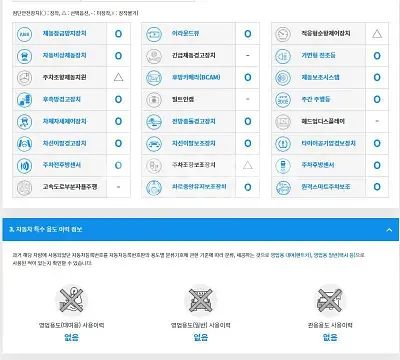Click the 전방충돌경고장치 label

(194, 121)
